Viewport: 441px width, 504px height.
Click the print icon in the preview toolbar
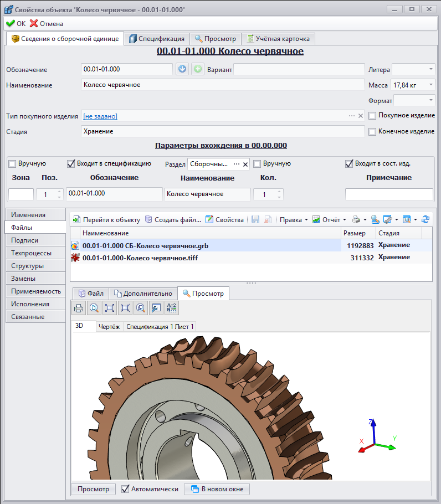tap(79, 308)
